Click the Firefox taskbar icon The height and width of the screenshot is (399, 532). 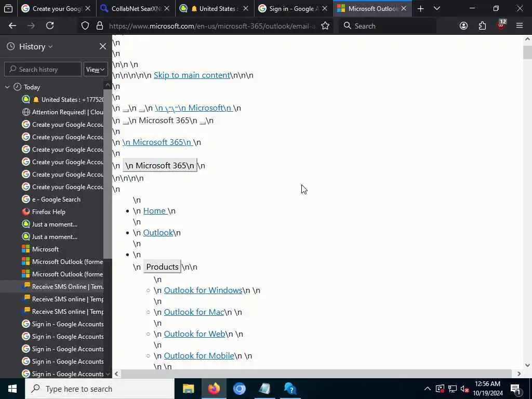pyautogui.click(x=214, y=389)
